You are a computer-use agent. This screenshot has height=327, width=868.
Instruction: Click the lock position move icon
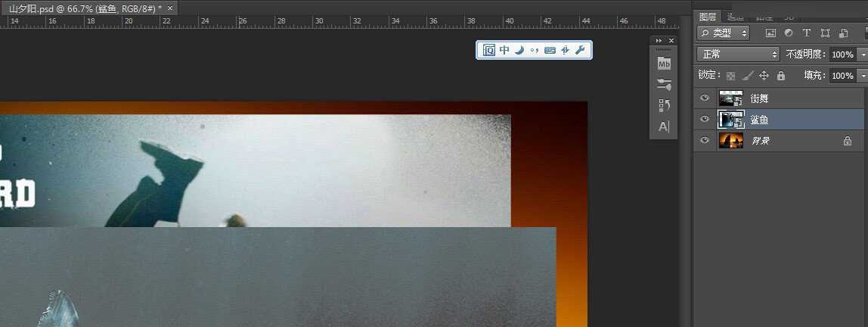(x=764, y=76)
